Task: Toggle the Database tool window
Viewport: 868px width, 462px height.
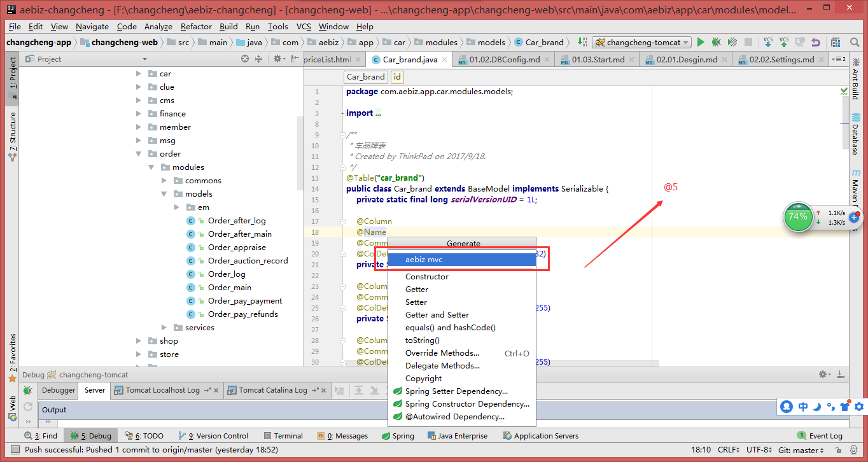Action: click(855, 134)
